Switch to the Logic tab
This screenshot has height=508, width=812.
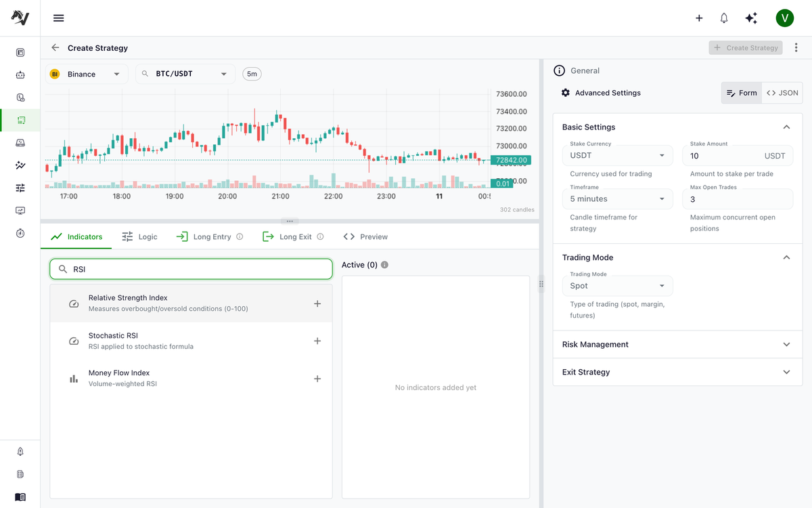139,237
